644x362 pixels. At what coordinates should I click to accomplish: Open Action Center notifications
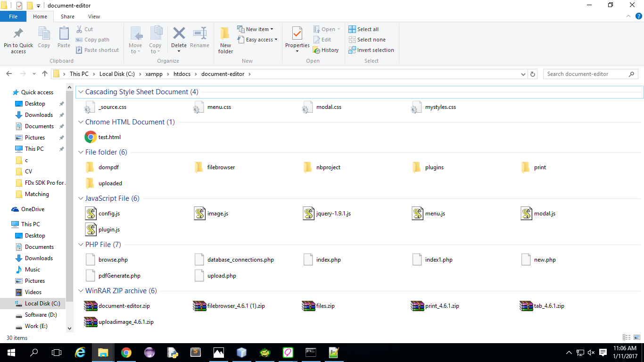click(603, 352)
